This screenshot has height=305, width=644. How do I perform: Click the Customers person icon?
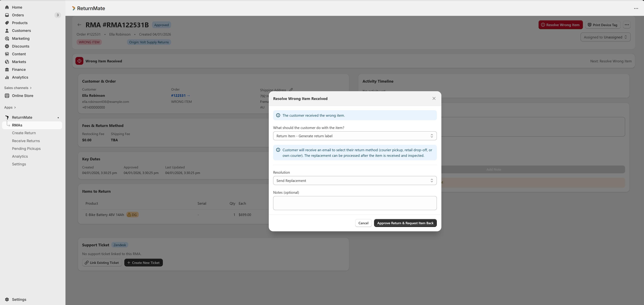pyautogui.click(x=7, y=31)
